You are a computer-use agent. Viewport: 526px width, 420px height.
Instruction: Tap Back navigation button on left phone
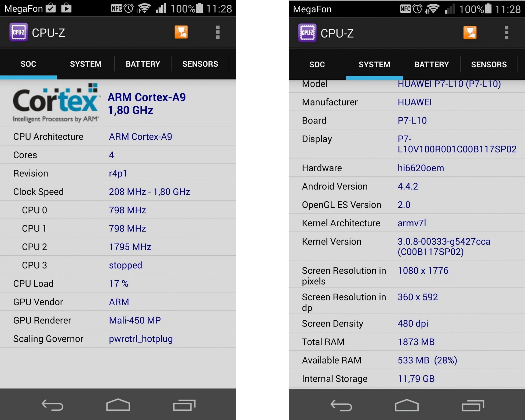click(53, 405)
